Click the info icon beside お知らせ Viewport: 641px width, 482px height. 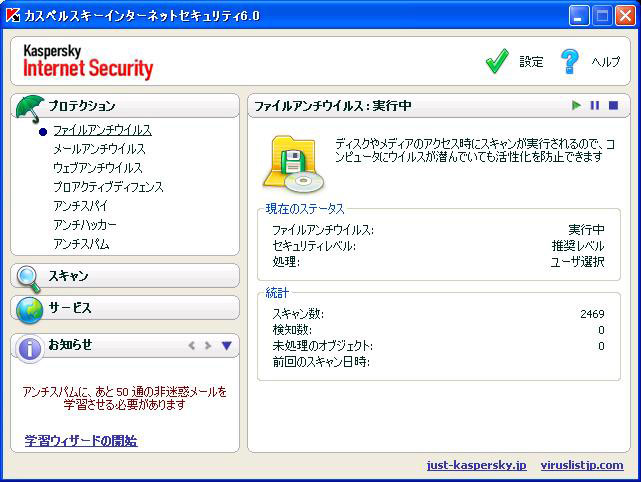(29, 349)
